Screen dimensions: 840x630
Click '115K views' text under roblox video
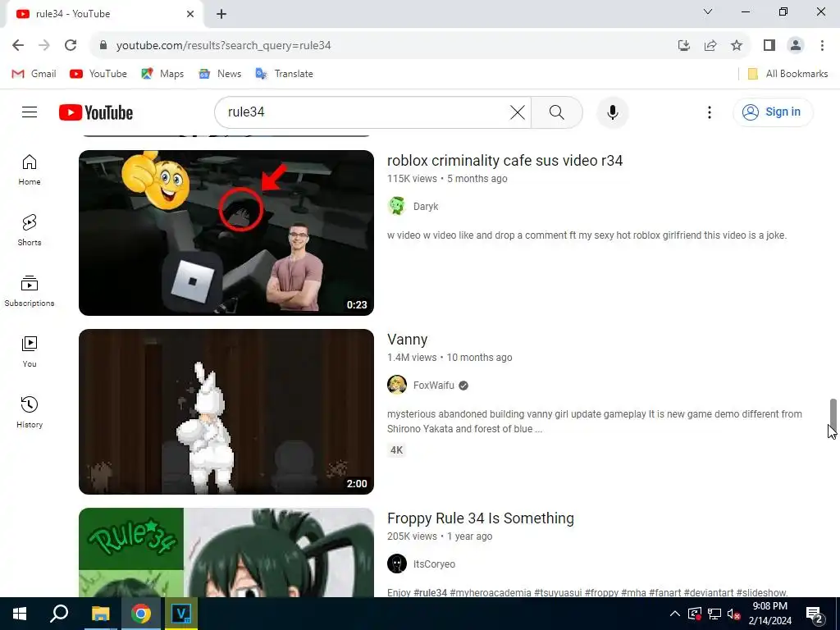412,178
